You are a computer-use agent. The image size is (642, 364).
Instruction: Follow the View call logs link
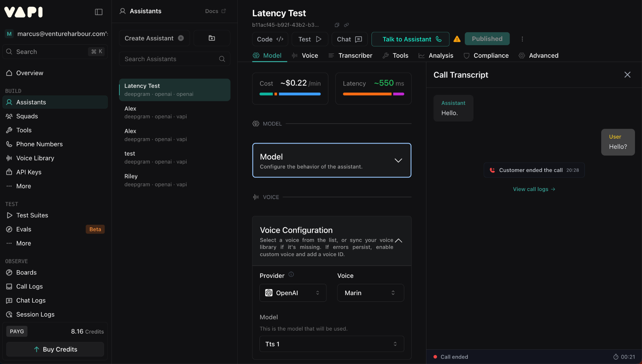pos(534,189)
